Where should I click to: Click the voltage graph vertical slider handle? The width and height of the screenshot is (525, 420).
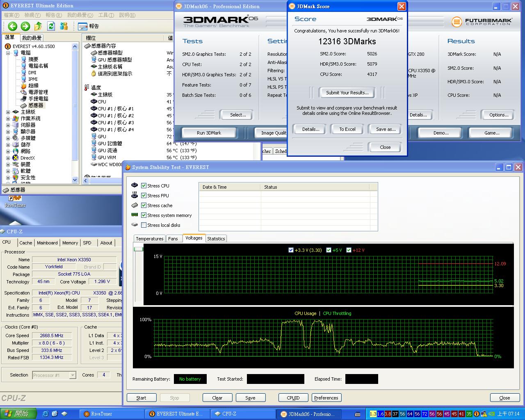click(139, 249)
